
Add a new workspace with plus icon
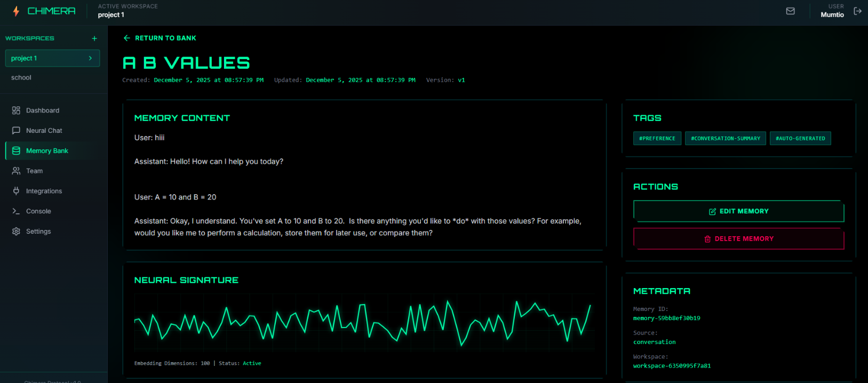94,38
